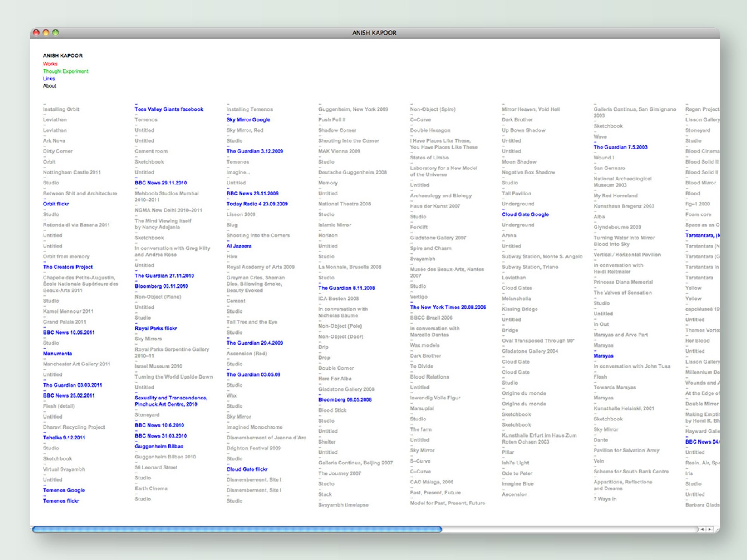Select Haus der Kunst 2007 entry
The height and width of the screenshot is (560, 747).
pos(435,206)
